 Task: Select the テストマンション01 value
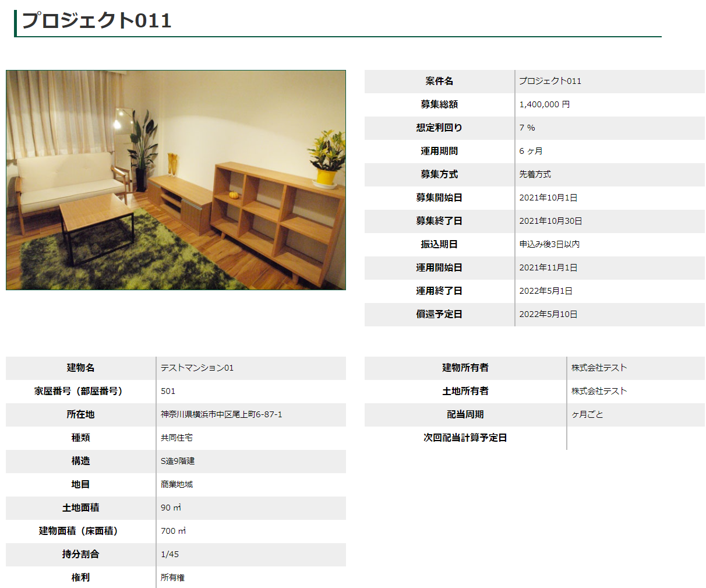(197, 368)
